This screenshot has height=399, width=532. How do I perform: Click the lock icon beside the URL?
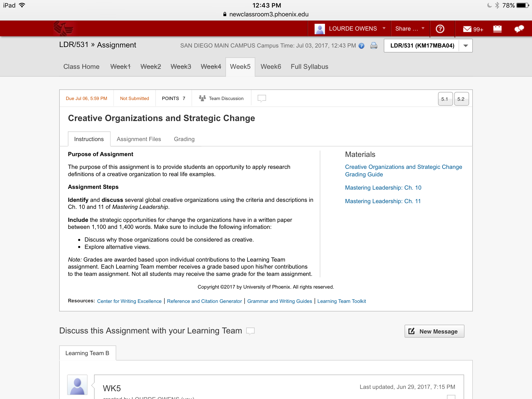point(225,14)
